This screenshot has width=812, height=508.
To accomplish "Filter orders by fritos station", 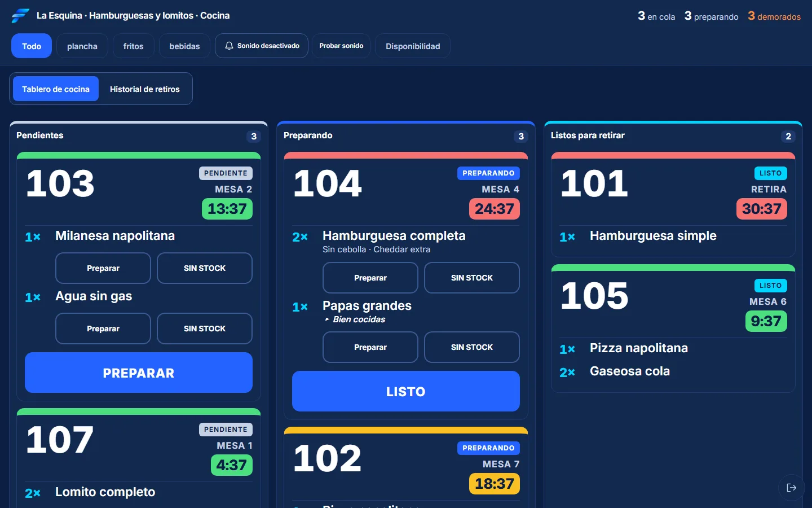I will [134, 46].
